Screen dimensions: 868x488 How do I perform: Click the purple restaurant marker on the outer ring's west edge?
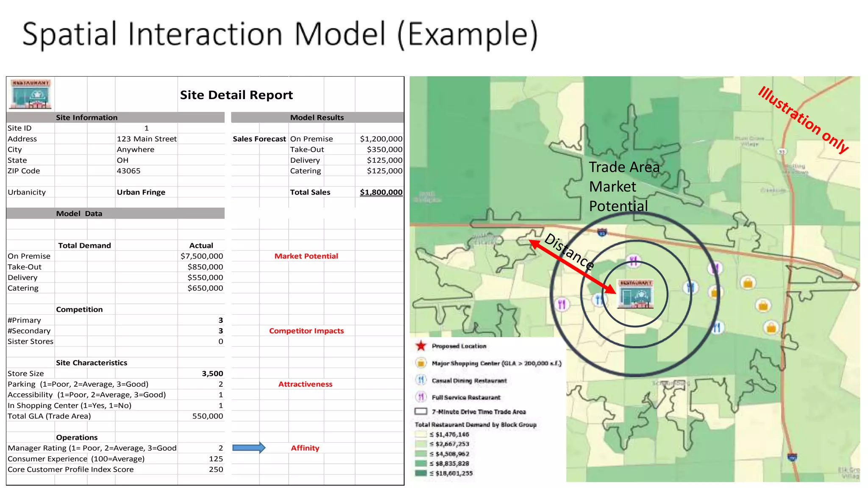pos(562,304)
